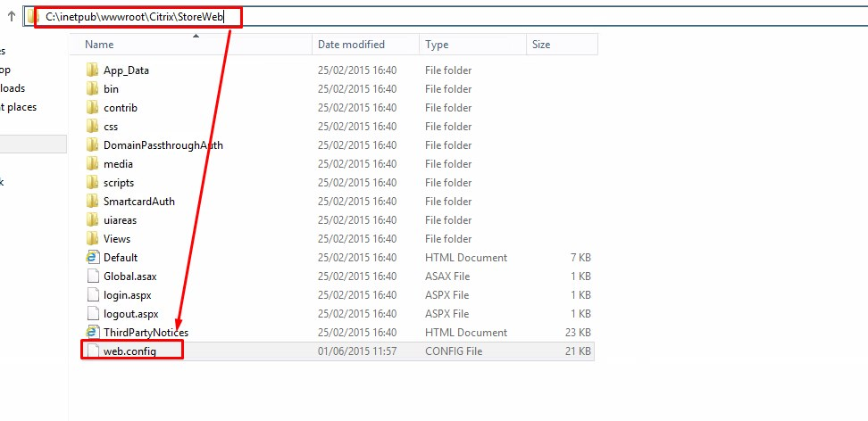Click the Up arrow navigation button
The image size is (868, 421).
click(12, 16)
